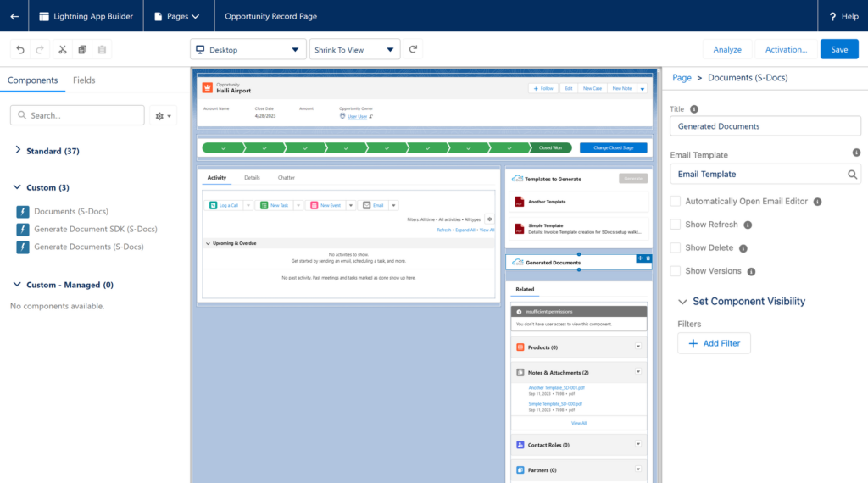Switch to the Components tab
The height and width of the screenshot is (483, 868).
pyautogui.click(x=33, y=80)
